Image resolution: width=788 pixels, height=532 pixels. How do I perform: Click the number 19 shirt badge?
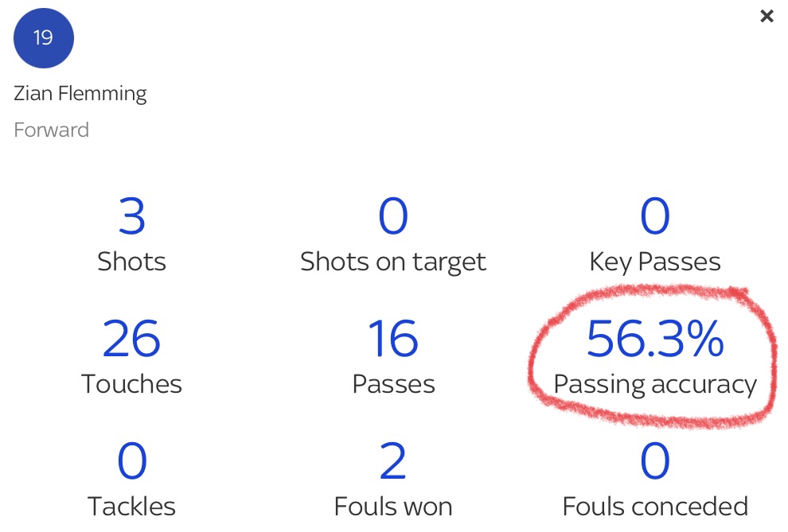click(44, 38)
